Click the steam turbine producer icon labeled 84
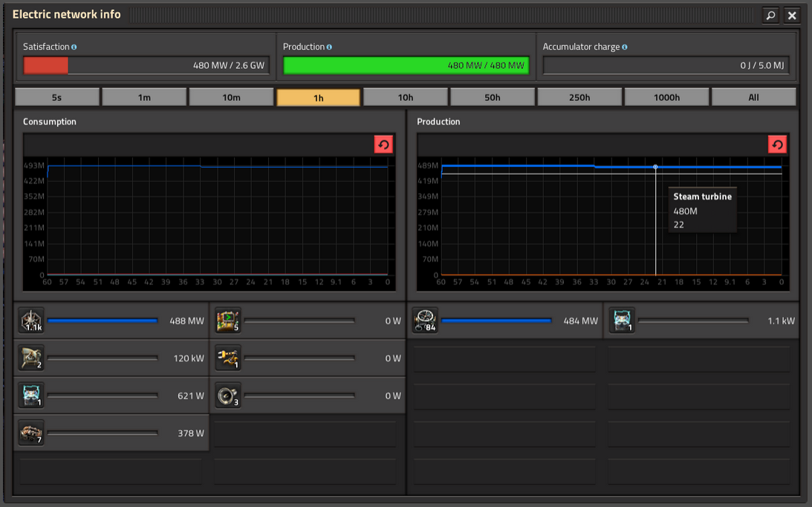Viewport: 812px width, 507px height. [425, 321]
